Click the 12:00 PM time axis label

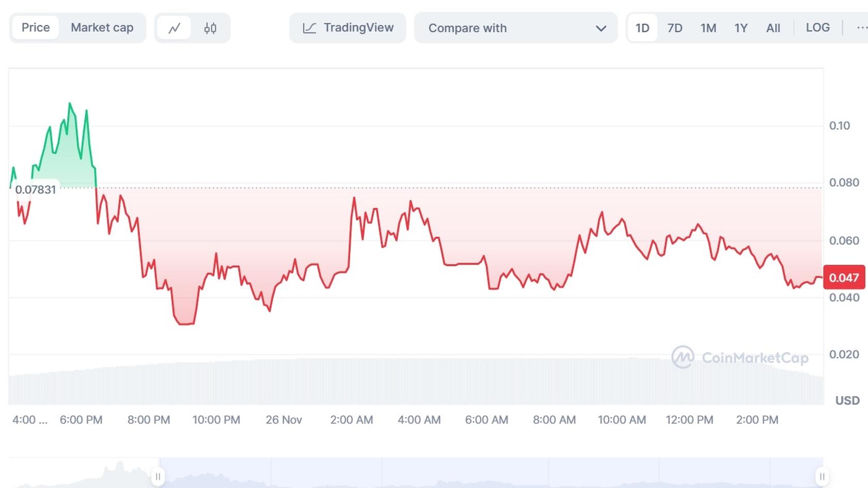(689, 420)
